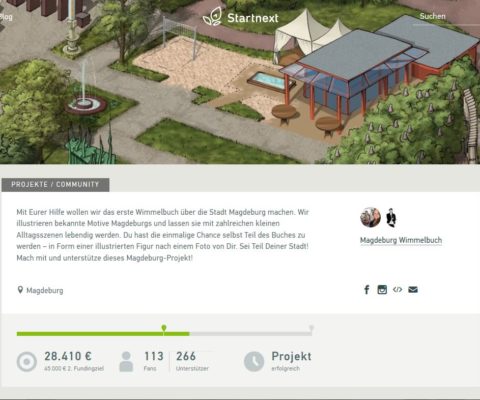
Task: Open the standing person avatar
Action: pyautogui.click(x=391, y=217)
